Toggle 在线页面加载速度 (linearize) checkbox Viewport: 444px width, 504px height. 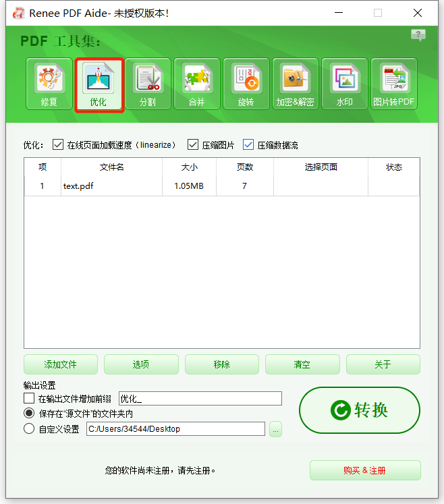58,144
